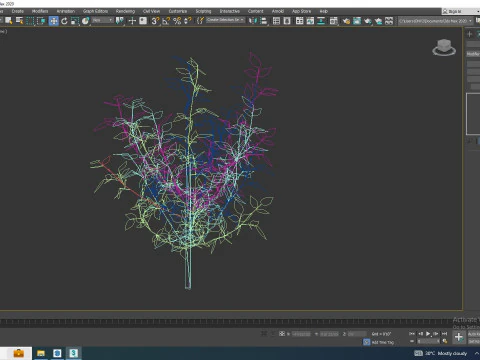Toggle Angle Snap
This screenshot has width=480, height=360.
[x=166, y=21]
